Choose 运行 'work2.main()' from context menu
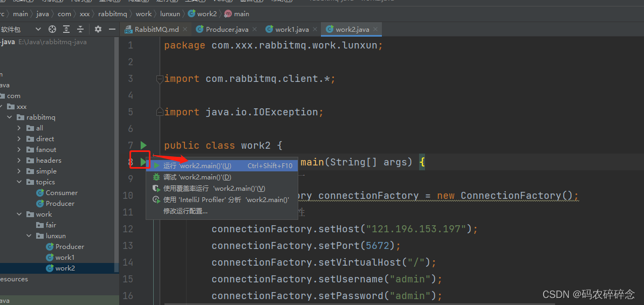644x305 pixels. pyautogui.click(x=222, y=166)
